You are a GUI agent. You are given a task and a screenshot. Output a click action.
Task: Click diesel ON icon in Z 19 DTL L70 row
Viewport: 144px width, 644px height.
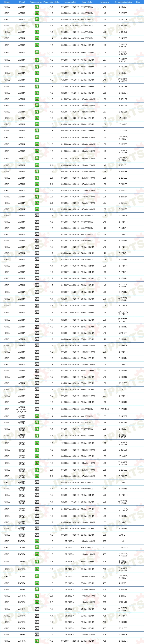pos(37,370)
